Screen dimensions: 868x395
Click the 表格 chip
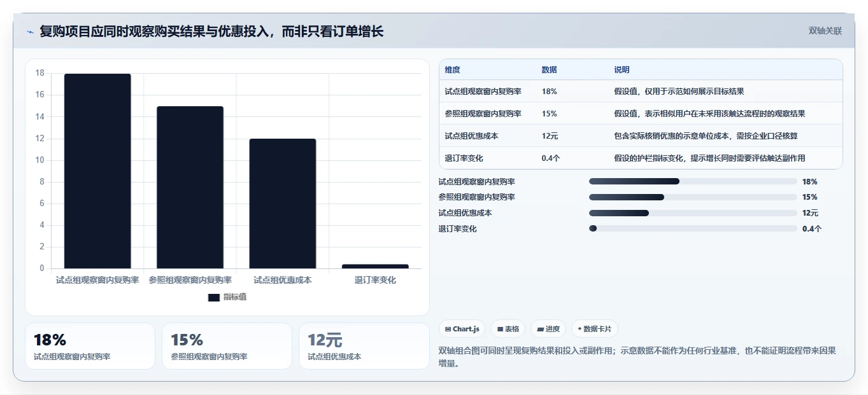click(508, 329)
